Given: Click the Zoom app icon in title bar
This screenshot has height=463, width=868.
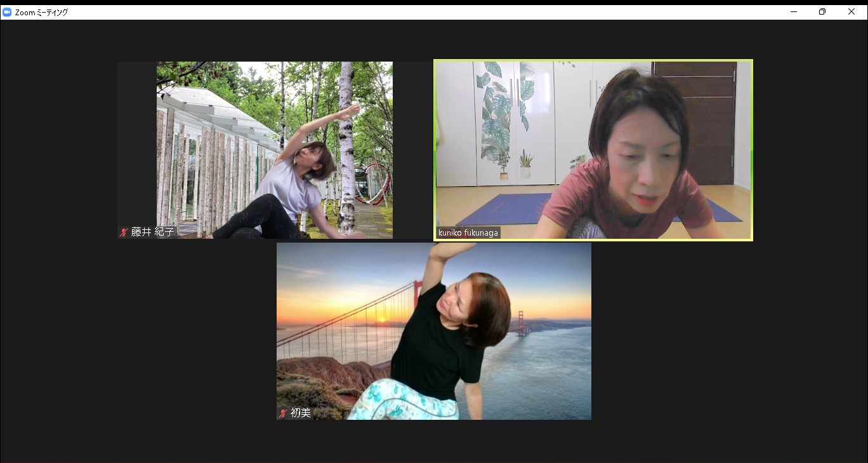Looking at the screenshot, I should tap(8, 12).
